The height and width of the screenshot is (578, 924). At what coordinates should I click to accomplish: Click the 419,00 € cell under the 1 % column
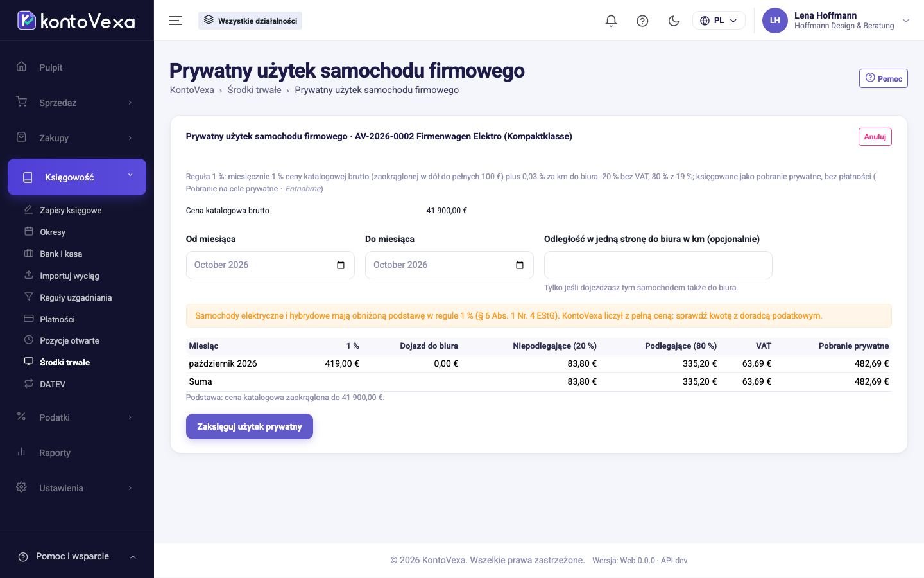342,363
